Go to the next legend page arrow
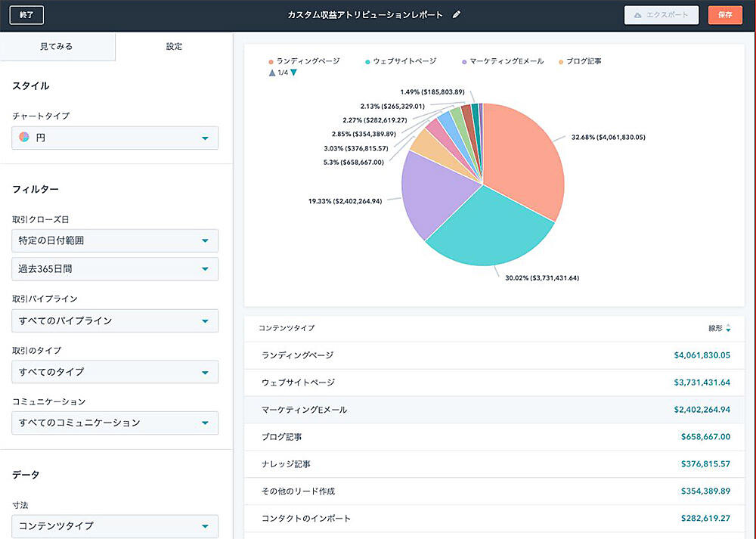 click(x=293, y=73)
